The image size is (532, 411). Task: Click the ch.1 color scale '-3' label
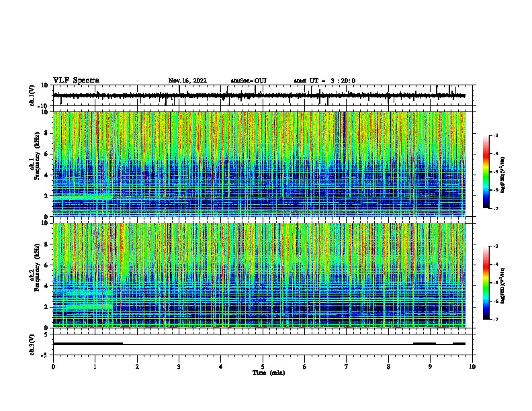coord(495,135)
